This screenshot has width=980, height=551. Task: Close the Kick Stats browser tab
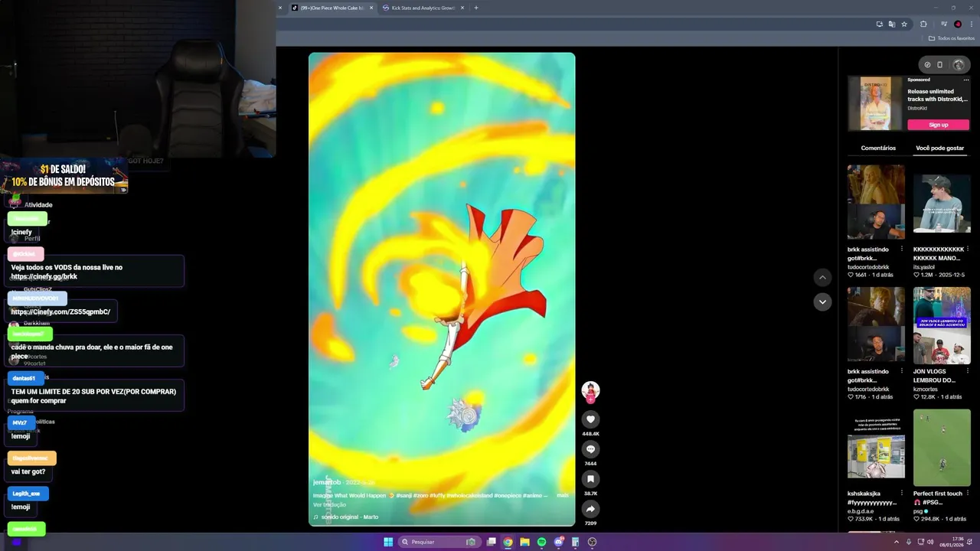coord(462,8)
